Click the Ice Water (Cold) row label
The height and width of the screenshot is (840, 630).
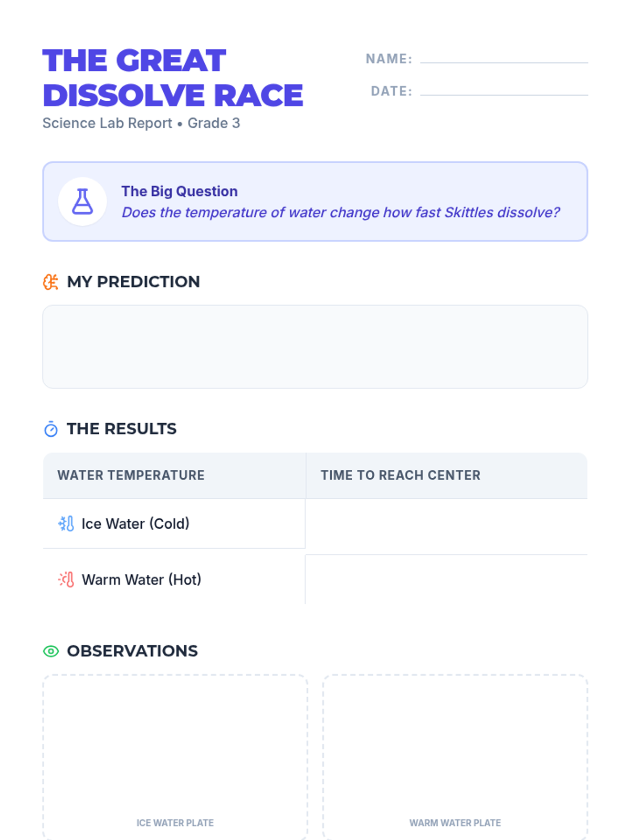pyautogui.click(x=135, y=523)
